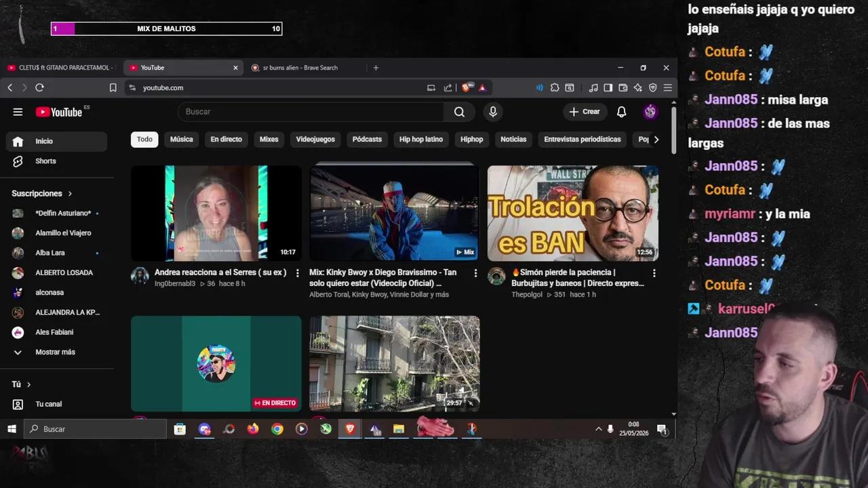
Task: Open Alamillo el Viajero subscription
Action: [57, 233]
